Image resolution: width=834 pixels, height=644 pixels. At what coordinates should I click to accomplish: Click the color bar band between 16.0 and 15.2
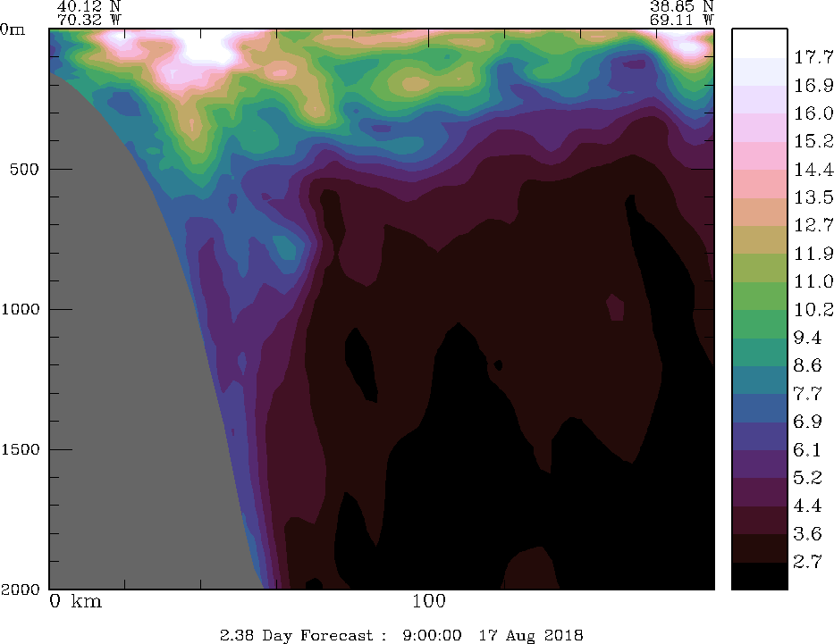(760, 128)
